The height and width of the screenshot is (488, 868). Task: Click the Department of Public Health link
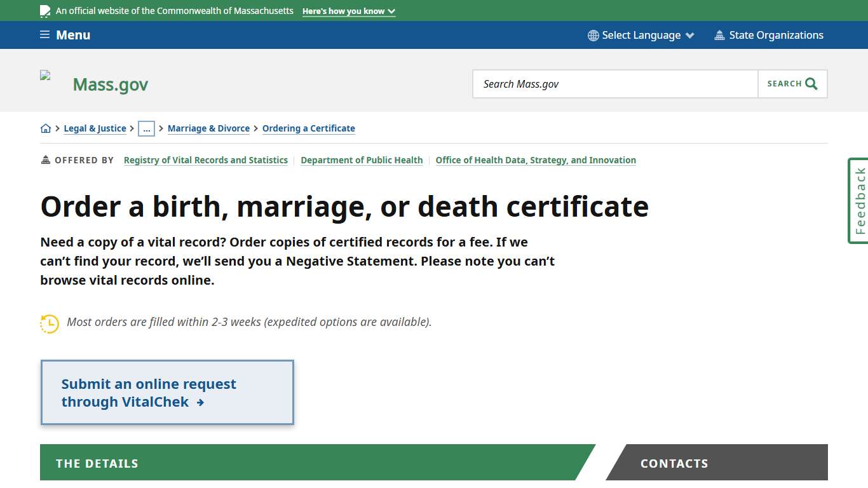pyautogui.click(x=362, y=160)
